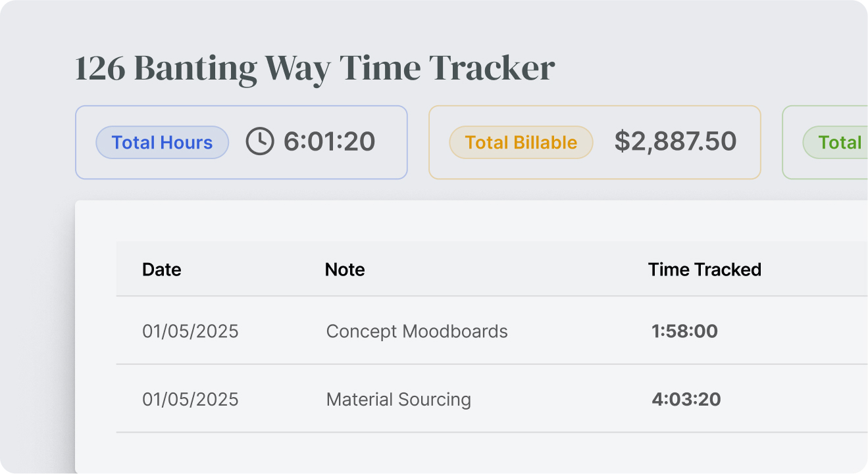Viewport: 868px width, 474px height.
Task: Select the $2,887.50 billable amount
Action: click(675, 142)
